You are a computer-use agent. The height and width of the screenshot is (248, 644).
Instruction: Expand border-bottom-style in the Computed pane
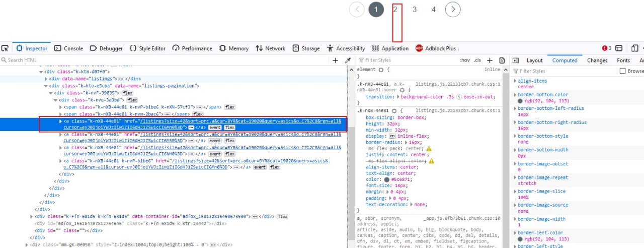click(x=515, y=136)
